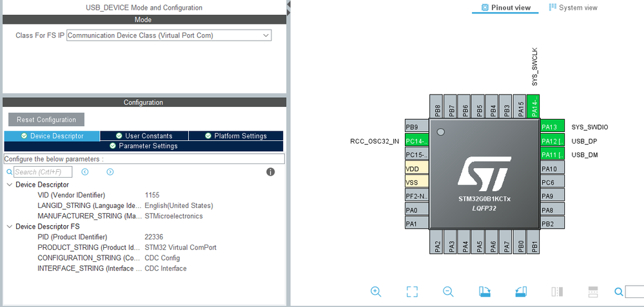
Task: Click pin PA1 on the chip
Action: (x=417, y=224)
